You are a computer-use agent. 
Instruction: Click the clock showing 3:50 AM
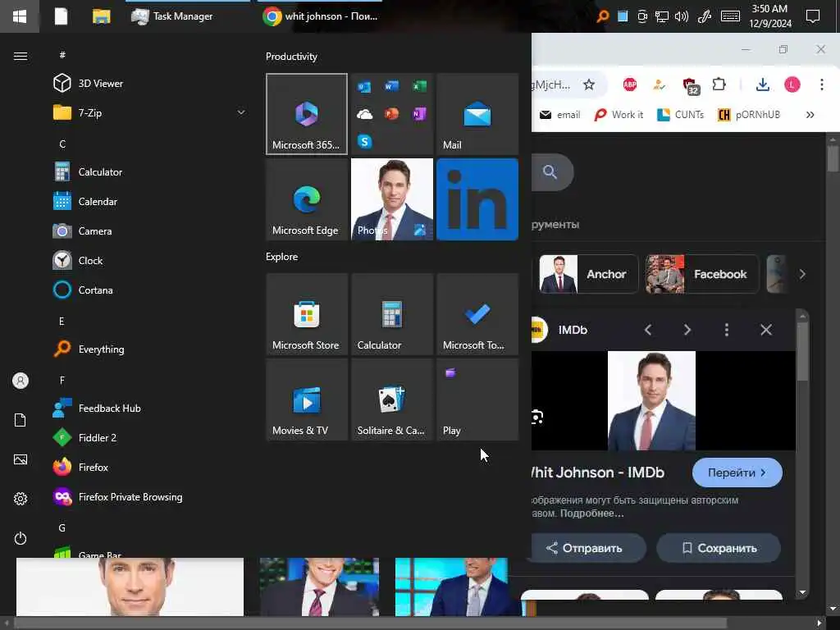click(x=769, y=16)
